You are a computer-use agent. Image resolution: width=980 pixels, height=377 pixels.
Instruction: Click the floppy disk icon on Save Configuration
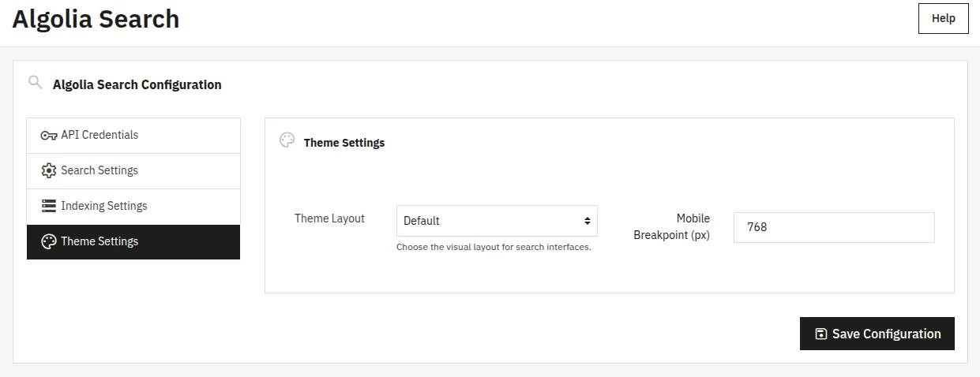(821, 334)
